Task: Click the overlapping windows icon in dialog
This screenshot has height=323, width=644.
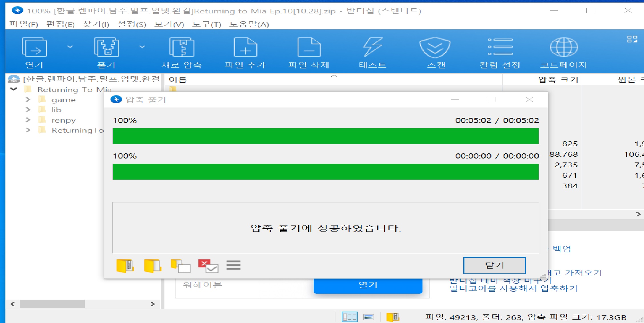Action: point(180,265)
